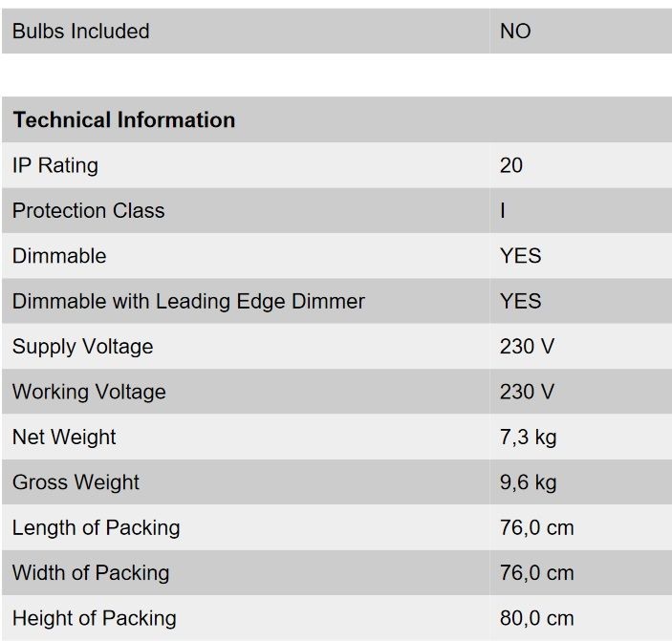The image size is (672, 641).
Task: Select the IP Rating label
Action: [x=55, y=165]
